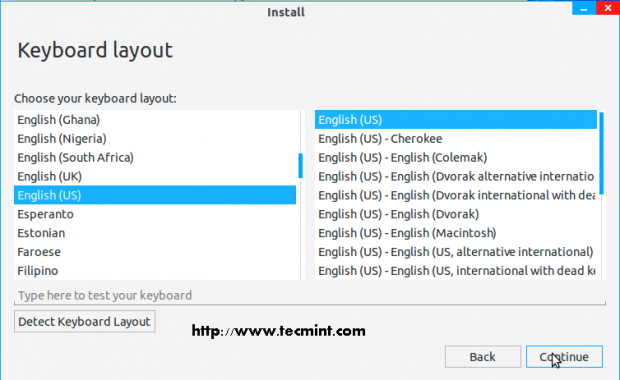Viewport: 620px width, 380px height.
Task: Click the Continue button
Action: [x=564, y=357]
